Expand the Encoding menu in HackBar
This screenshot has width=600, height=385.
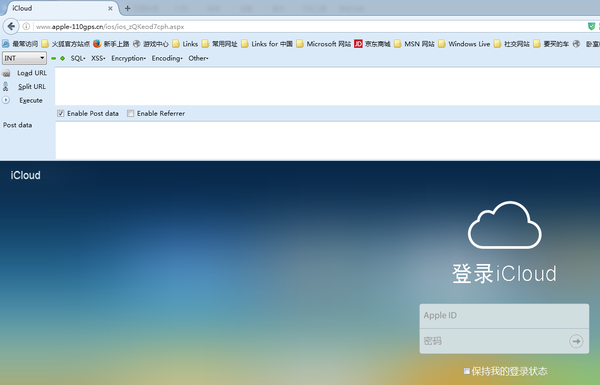coord(167,58)
